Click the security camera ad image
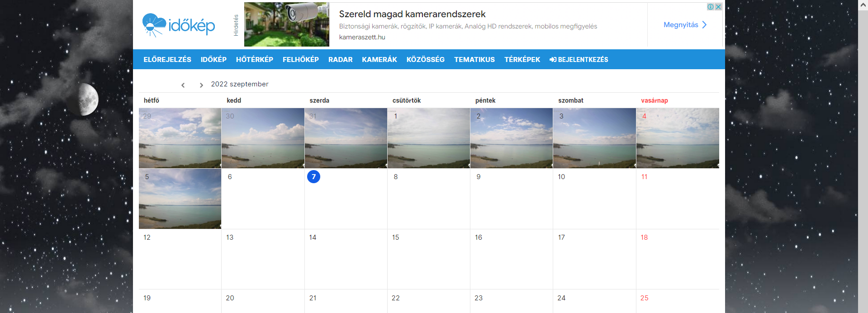The width and height of the screenshot is (868, 313). coord(287,24)
